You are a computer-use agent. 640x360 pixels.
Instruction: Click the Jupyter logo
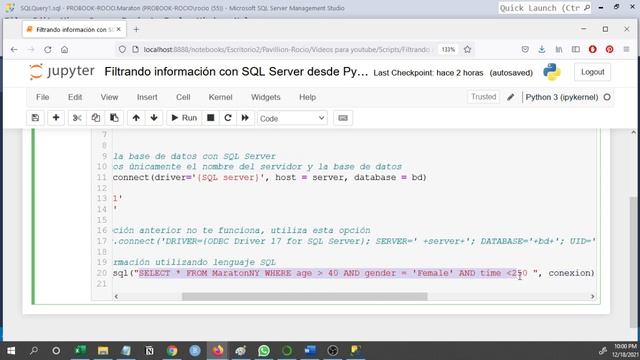[62, 72]
